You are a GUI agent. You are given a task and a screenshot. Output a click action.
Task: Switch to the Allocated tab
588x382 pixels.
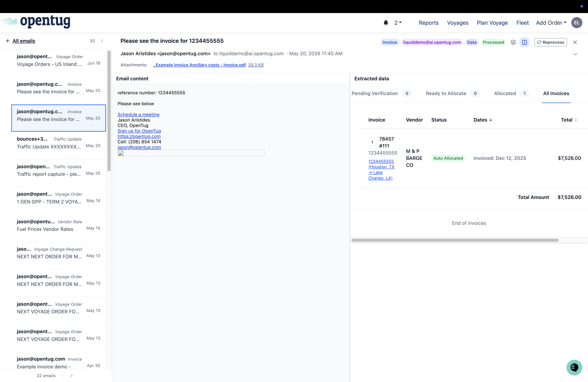tap(511, 93)
